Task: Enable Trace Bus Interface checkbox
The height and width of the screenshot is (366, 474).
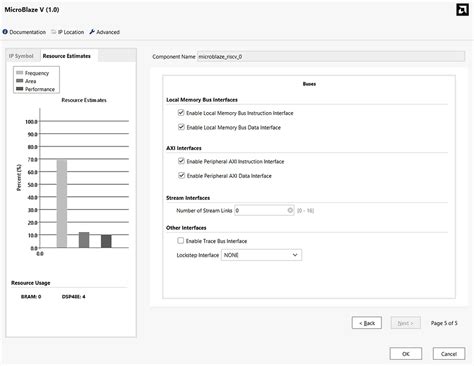Action: point(180,240)
